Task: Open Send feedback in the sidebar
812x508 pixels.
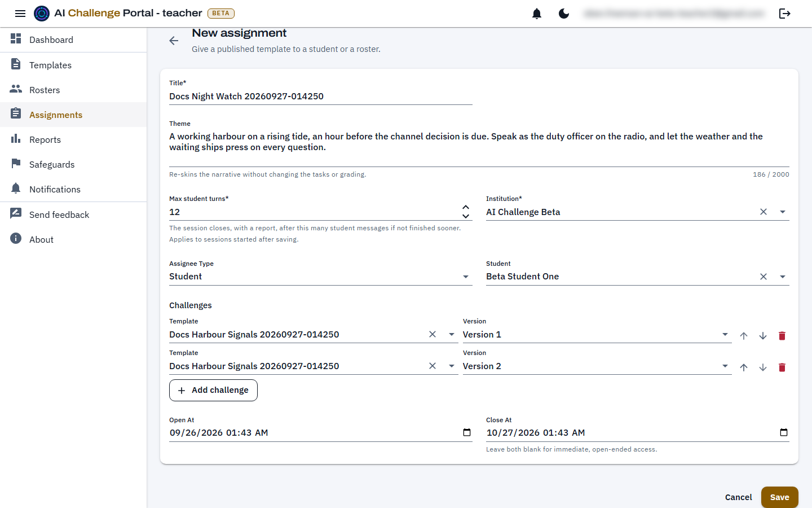Action: 73,214
